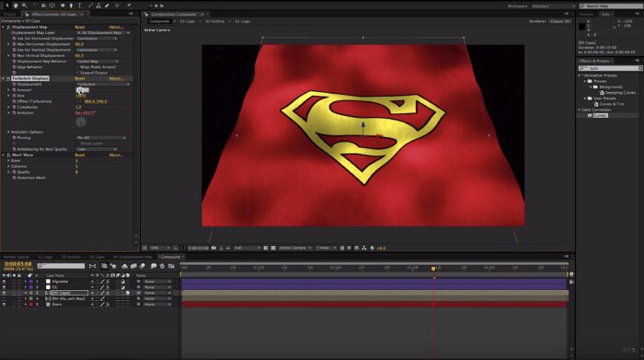Toggle Draft 3D in timeline
The height and width of the screenshot is (360, 644).
pos(113,266)
